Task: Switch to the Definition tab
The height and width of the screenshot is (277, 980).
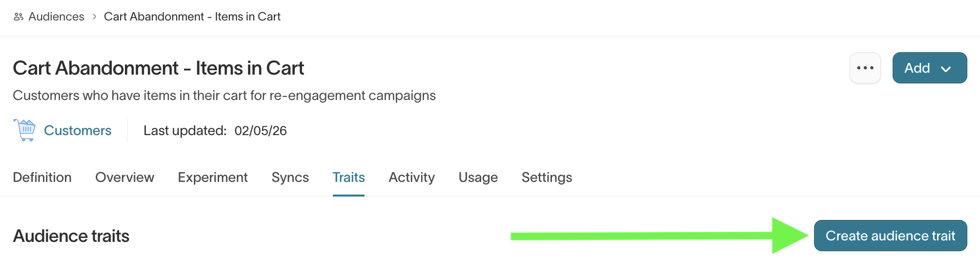Action: tap(42, 178)
